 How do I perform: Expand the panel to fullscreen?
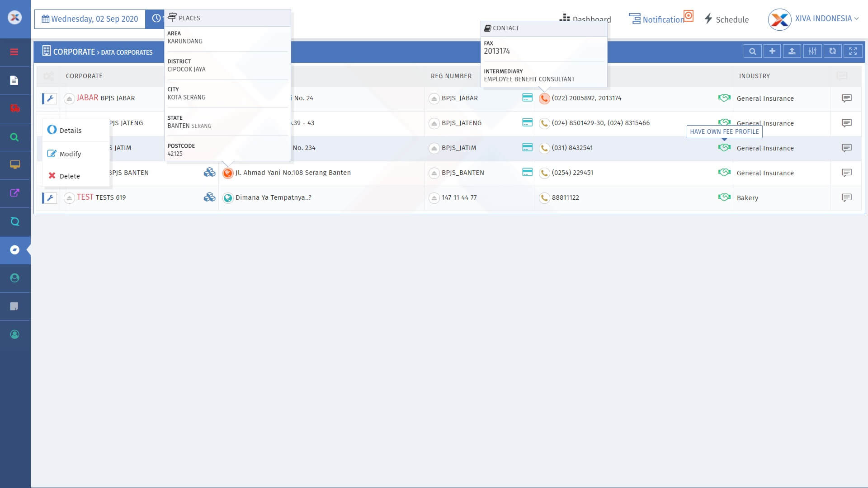point(853,51)
